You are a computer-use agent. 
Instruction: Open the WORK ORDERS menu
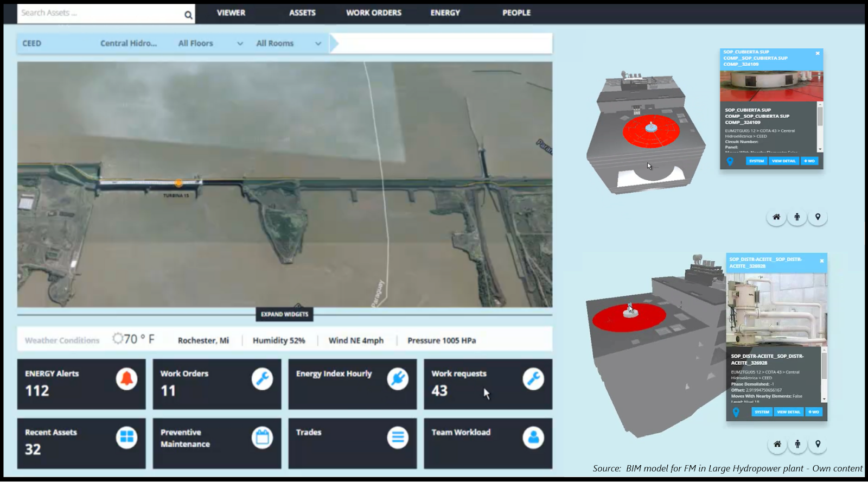(x=374, y=12)
